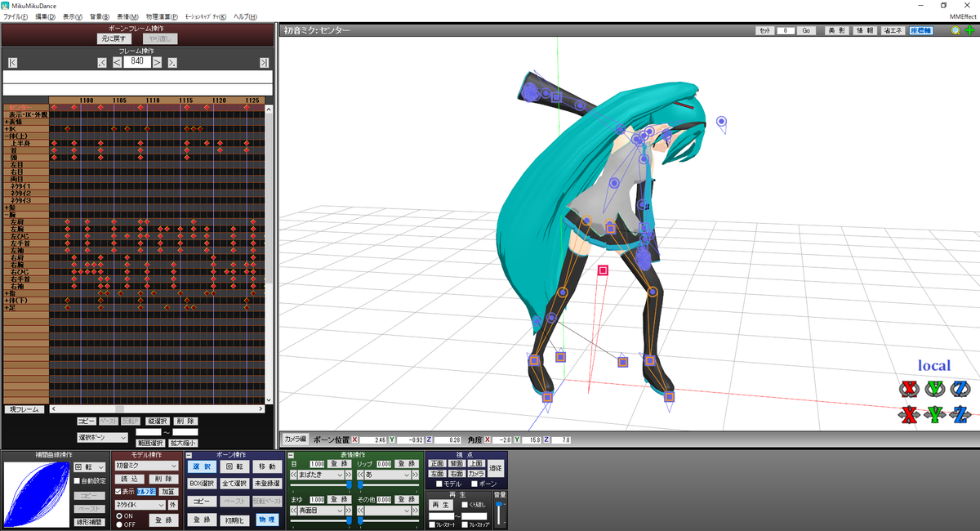Click the green Y-axis move handle
The image size is (980, 531).
point(935,414)
